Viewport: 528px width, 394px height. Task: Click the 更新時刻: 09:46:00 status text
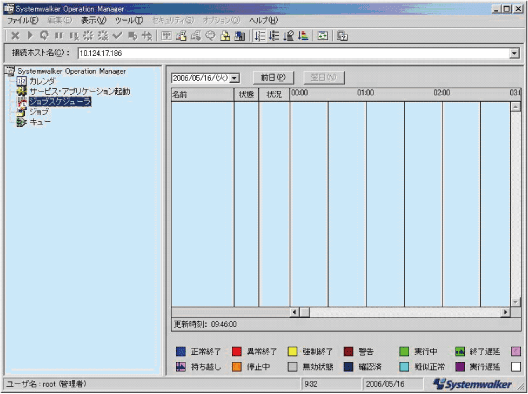point(205,324)
